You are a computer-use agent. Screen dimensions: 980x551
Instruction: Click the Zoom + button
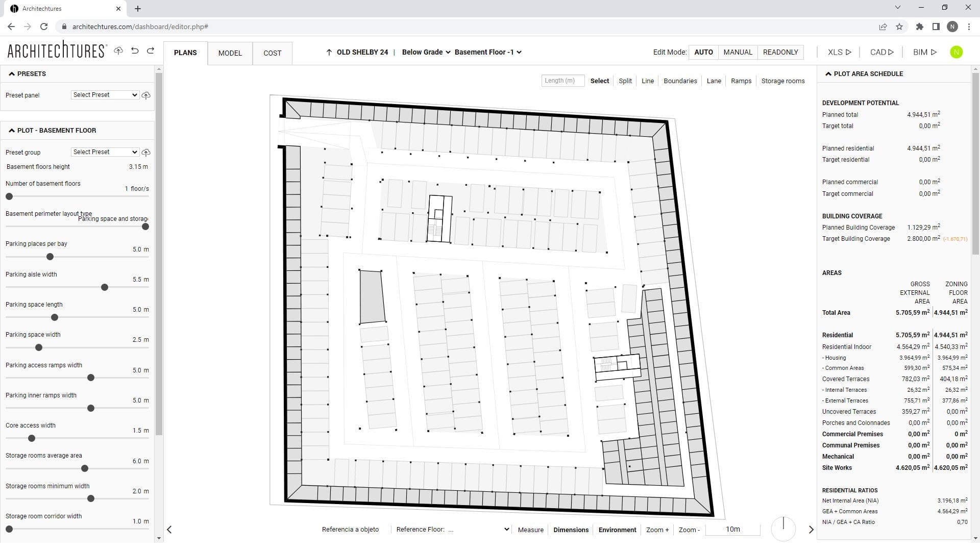pos(657,530)
